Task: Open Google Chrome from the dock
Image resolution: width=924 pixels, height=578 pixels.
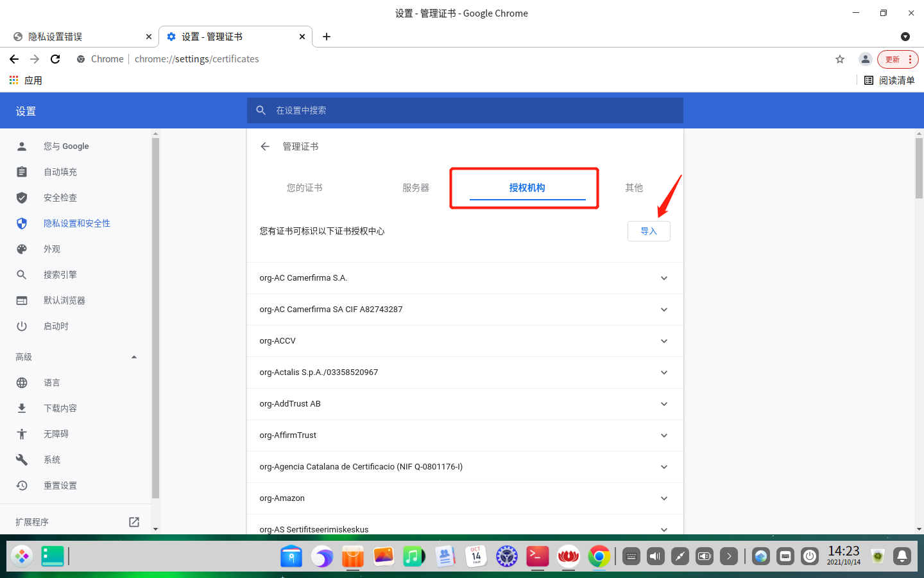Action: tap(599, 556)
